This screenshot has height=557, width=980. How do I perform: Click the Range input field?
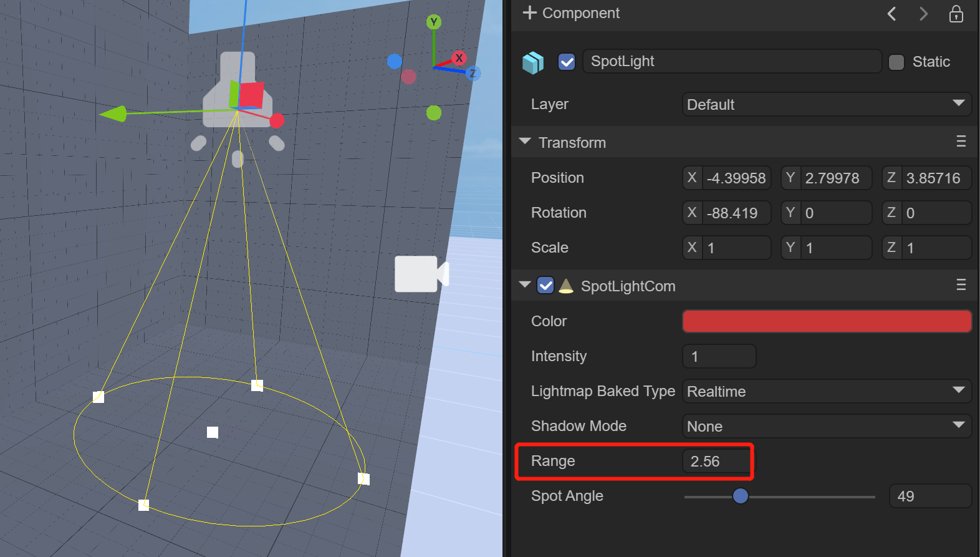[x=717, y=462]
